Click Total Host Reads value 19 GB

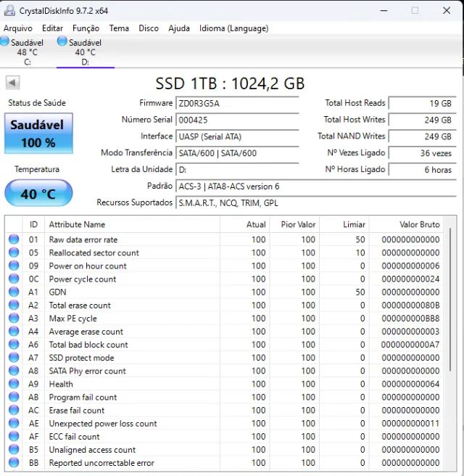(422, 103)
